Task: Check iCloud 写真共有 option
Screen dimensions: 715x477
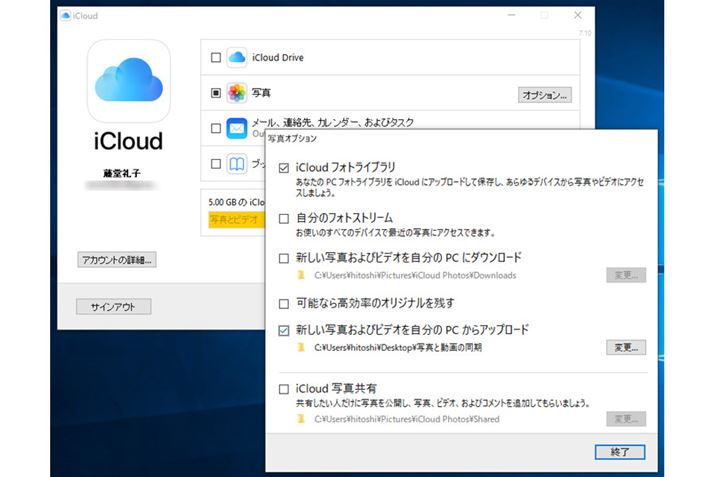Action: (x=284, y=389)
